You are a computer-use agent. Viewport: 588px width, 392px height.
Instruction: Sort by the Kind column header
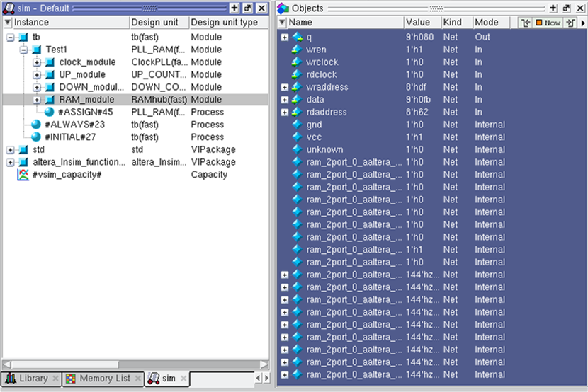click(x=457, y=23)
